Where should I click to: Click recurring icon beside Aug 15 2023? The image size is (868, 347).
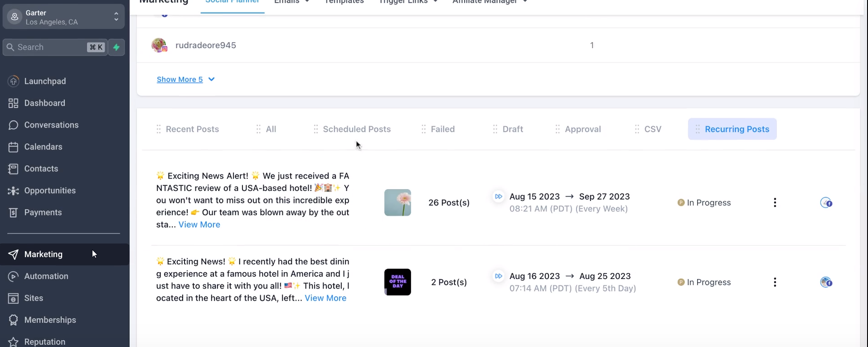coord(499,196)
